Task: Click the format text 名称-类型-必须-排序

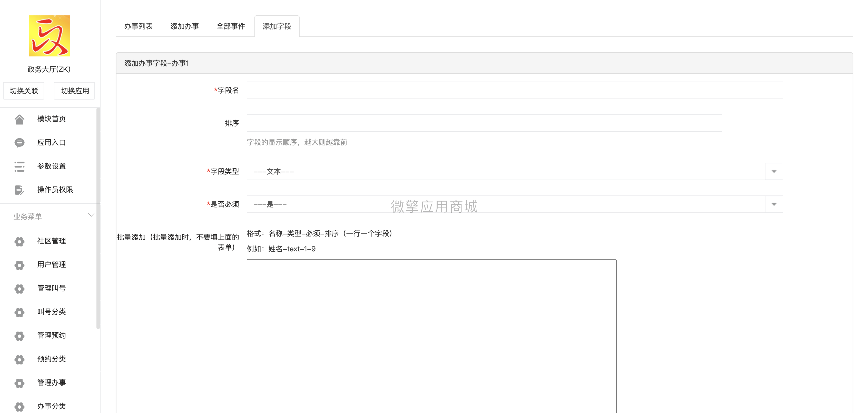Action: pyautogui.click(x=303, y=233)
